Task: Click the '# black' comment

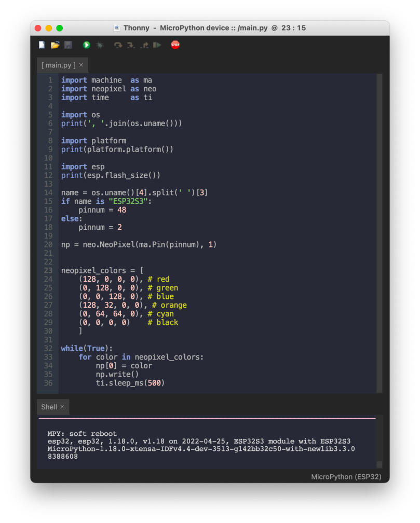Action: [163, 323]
